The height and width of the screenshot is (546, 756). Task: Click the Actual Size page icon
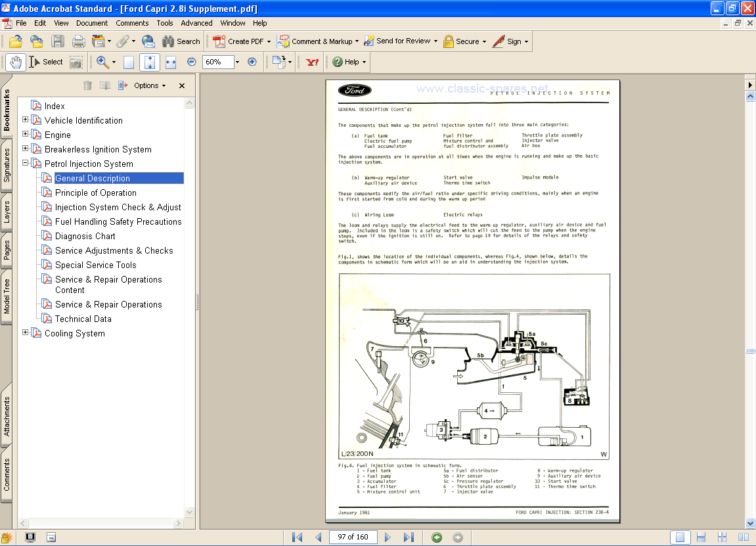[129, 62]
